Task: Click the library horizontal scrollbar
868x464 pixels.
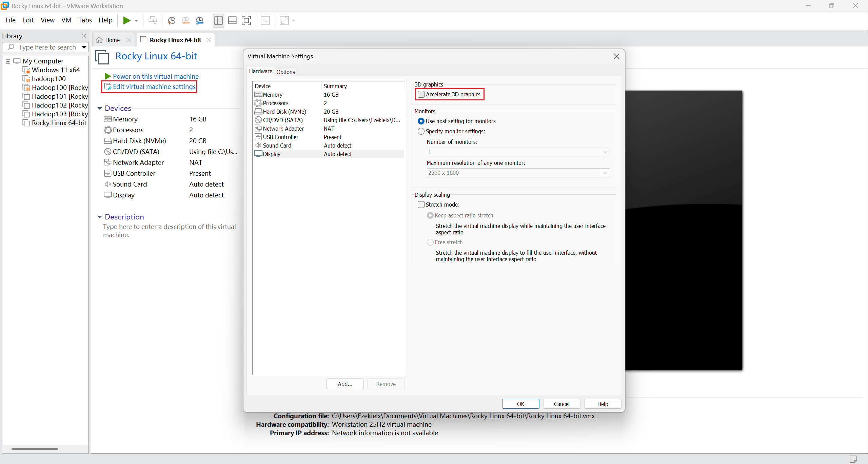Action: (x=35, y=449)
